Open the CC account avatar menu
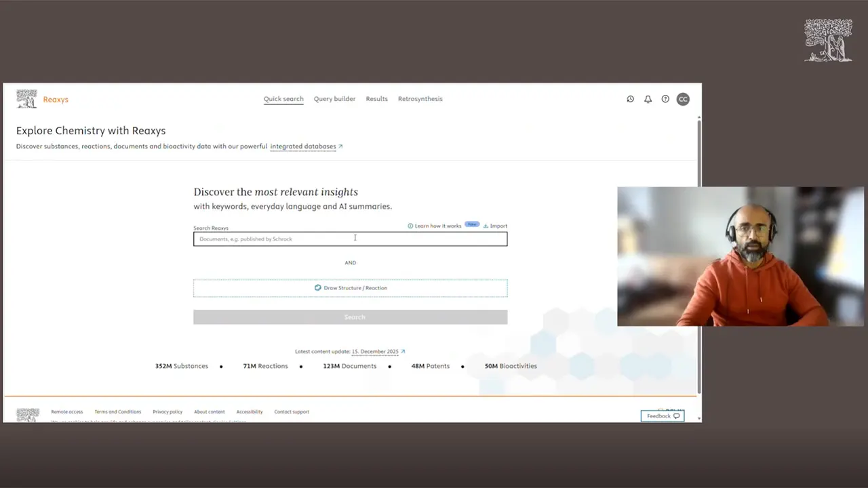868x488 pixels. [x=683, y=99]
